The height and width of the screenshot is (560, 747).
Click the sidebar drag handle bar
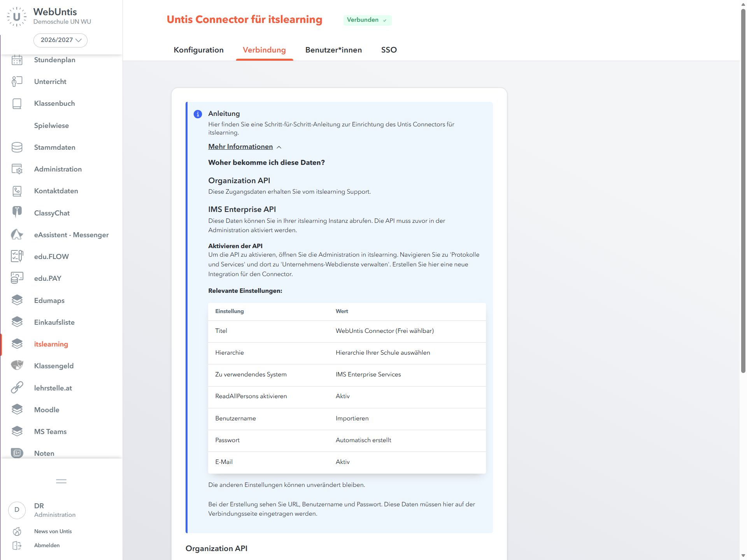61,481
